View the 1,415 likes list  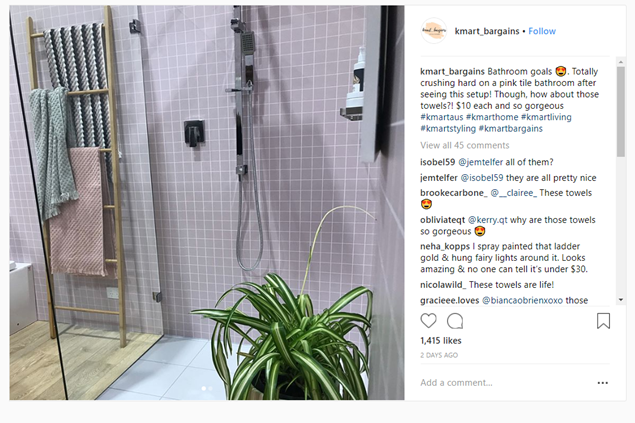441,341
